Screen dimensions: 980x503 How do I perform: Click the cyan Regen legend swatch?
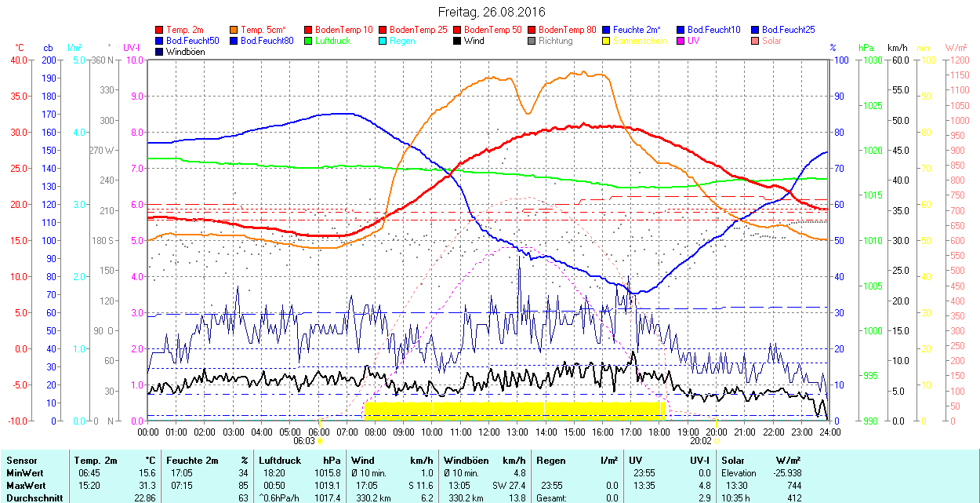(383, 41)
